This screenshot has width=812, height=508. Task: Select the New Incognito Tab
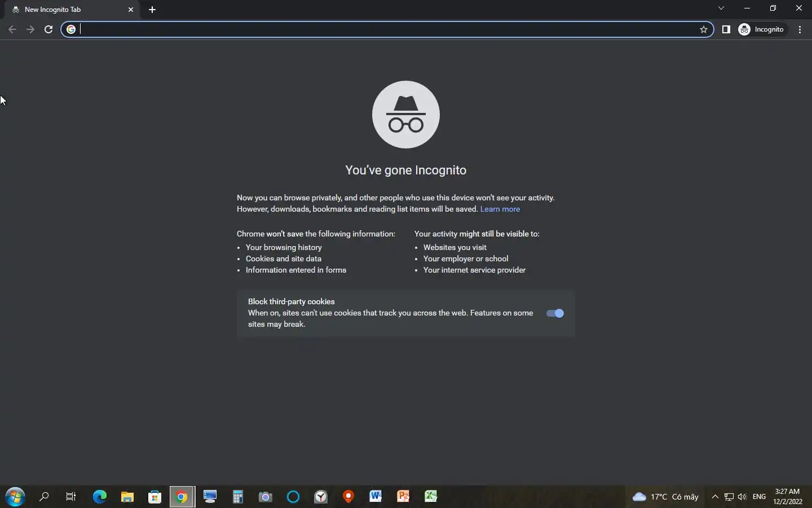[72, 10]
